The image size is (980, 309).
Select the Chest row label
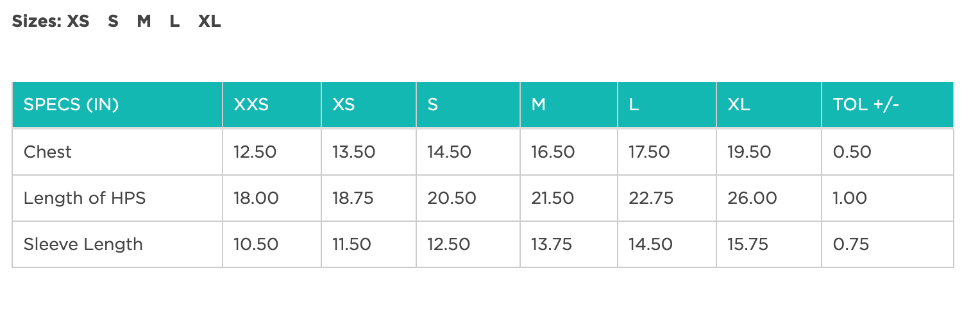[x=47, y=152]
